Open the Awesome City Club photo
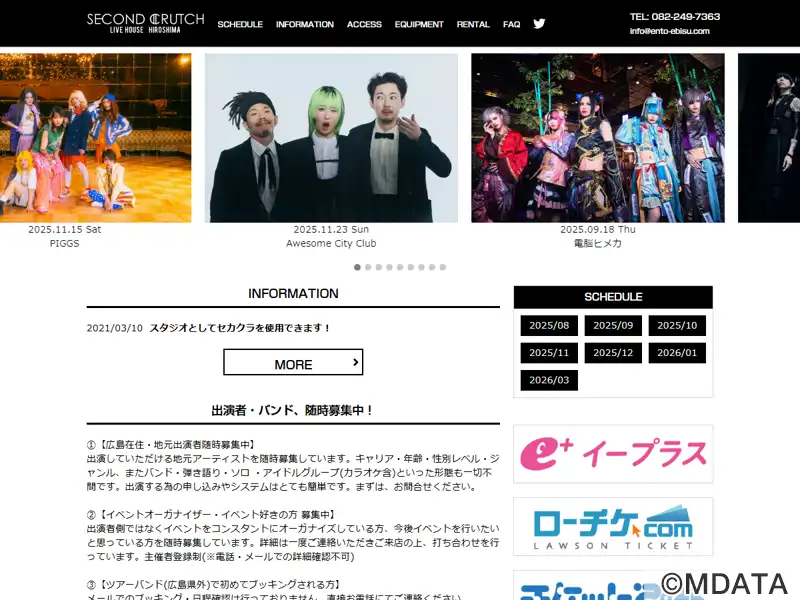 (331, 138)
